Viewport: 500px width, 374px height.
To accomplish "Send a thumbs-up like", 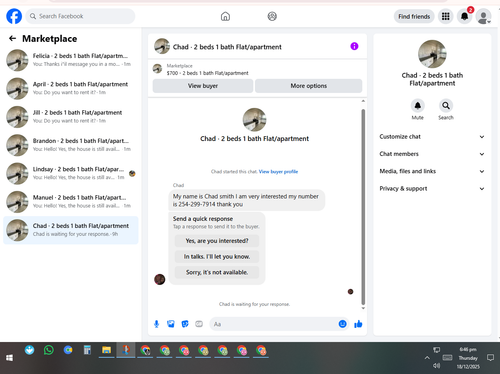I will point(358,324).
